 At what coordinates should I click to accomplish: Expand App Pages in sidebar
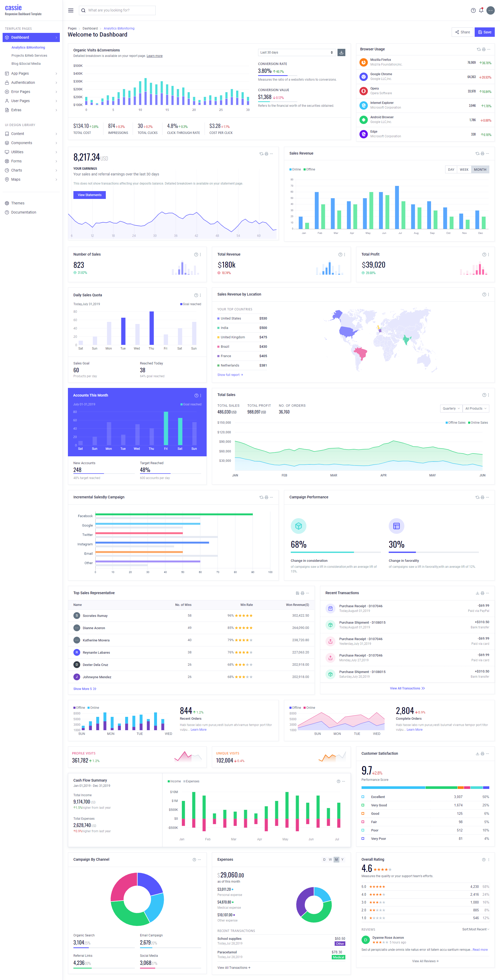[31, 73]
